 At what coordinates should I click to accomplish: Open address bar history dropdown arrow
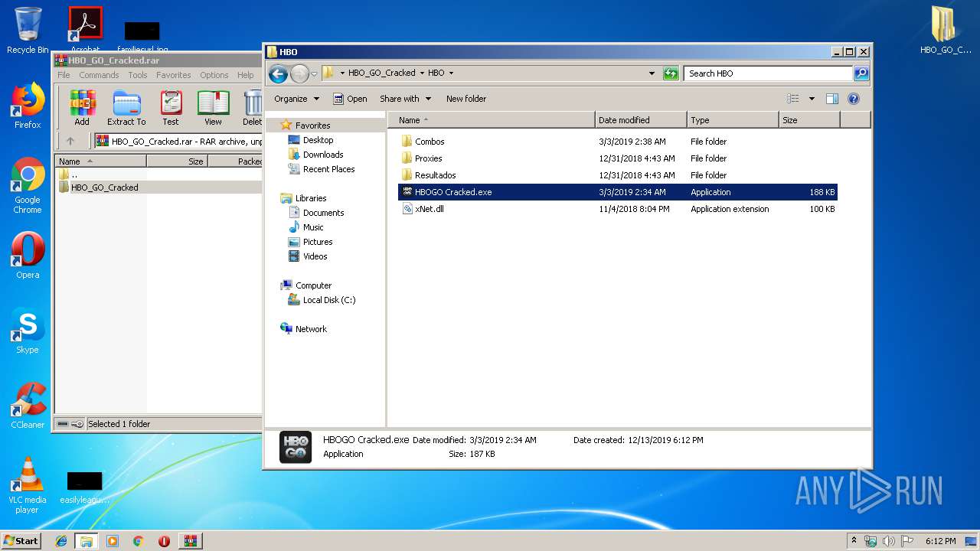click(x=652, y=73)
